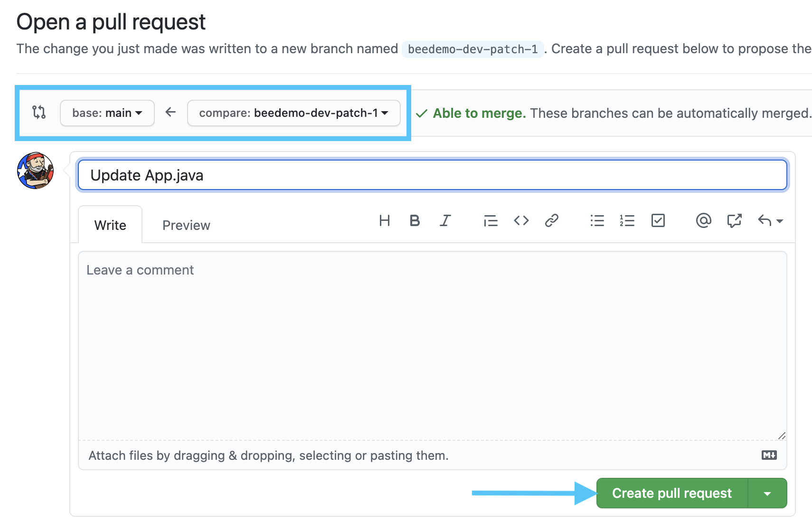
Task: Expand the Create pull request options arrow
Action: click(x=766, y=493)
